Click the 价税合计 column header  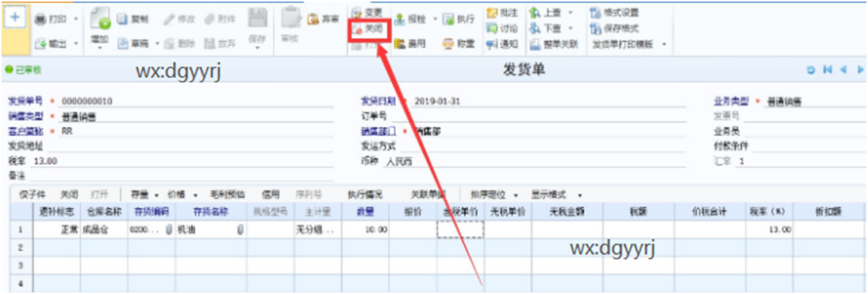click(x=709, y=211)
